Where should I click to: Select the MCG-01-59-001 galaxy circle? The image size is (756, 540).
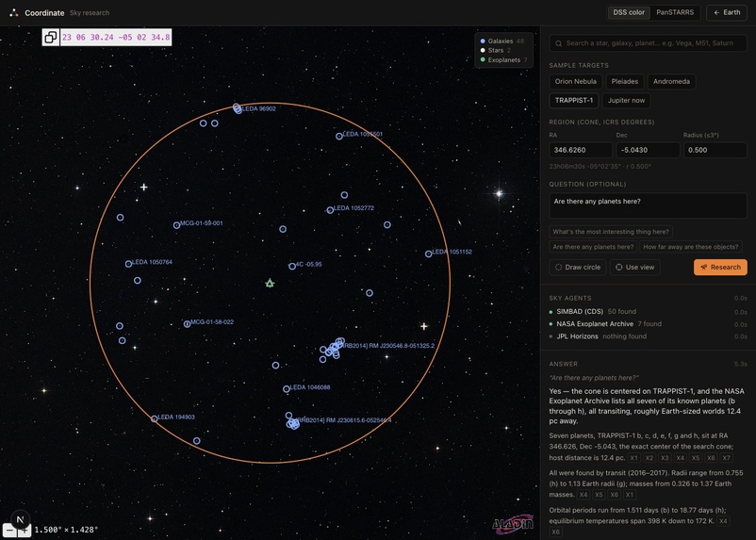click(x=177, y=225)
